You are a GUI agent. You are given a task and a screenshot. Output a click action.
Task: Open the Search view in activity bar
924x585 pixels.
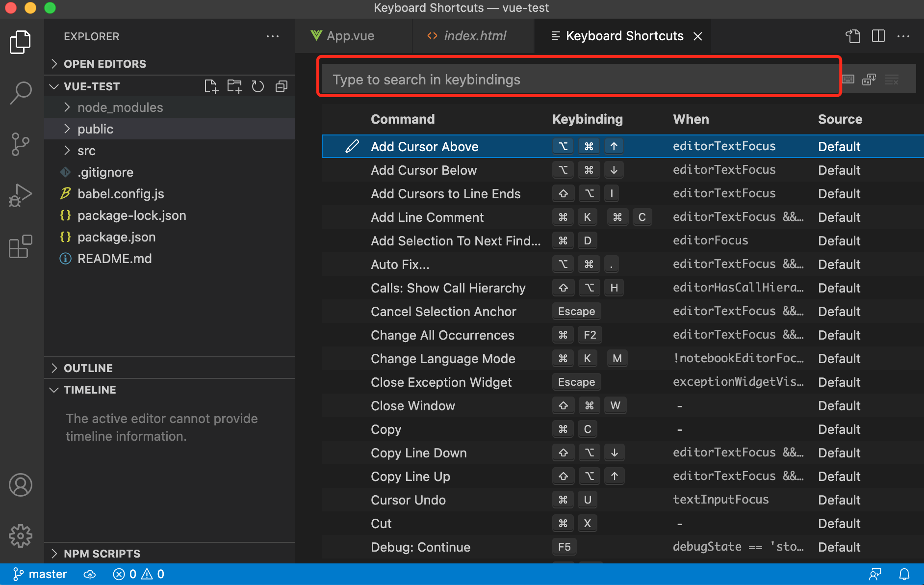click(x=21, y=93)
